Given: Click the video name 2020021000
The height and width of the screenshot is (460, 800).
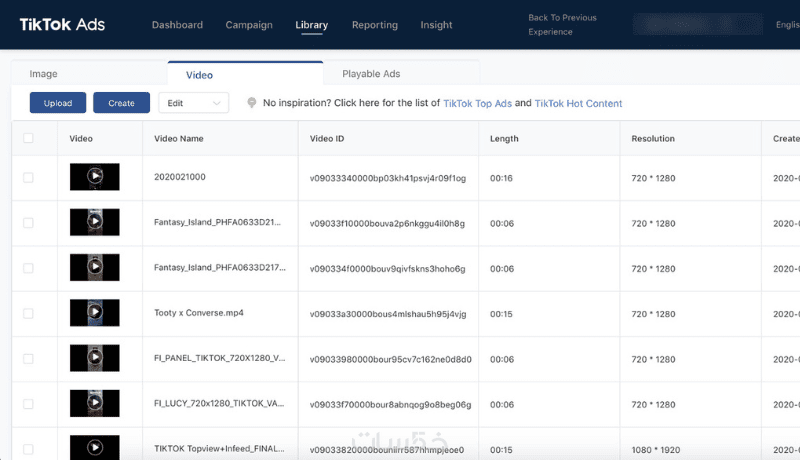Looking at the screenshot, I should click(180, 177).
